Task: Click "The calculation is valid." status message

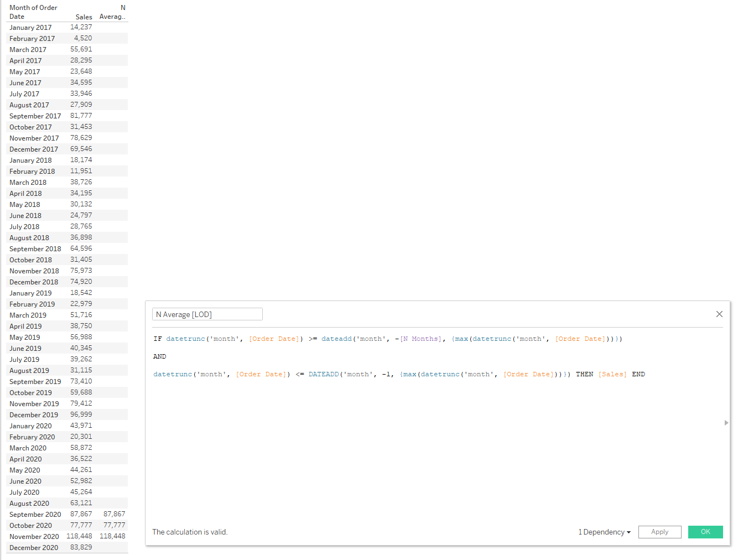Action: point(190,532)
